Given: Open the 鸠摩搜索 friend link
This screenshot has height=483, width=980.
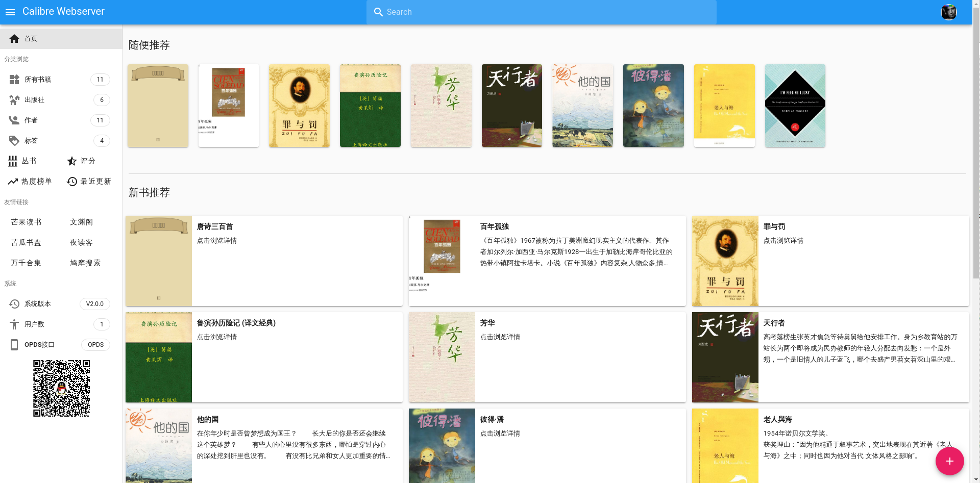Looking at the screenshot, I should (86, 263).
